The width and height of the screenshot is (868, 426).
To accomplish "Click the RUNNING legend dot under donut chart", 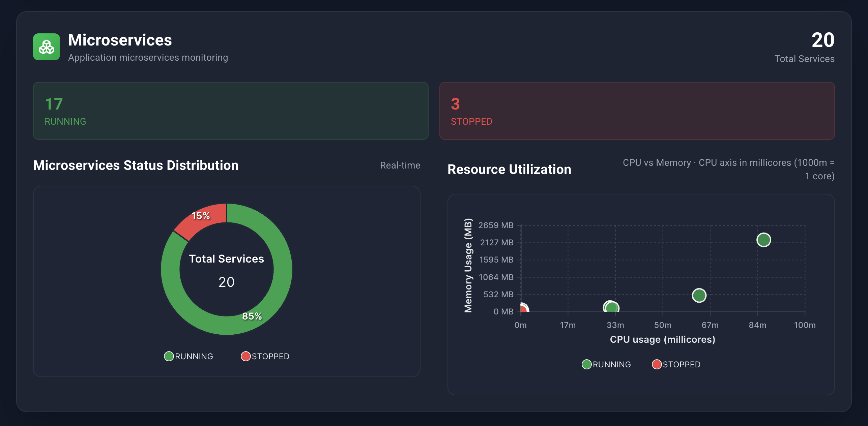I will coord(169,356).
